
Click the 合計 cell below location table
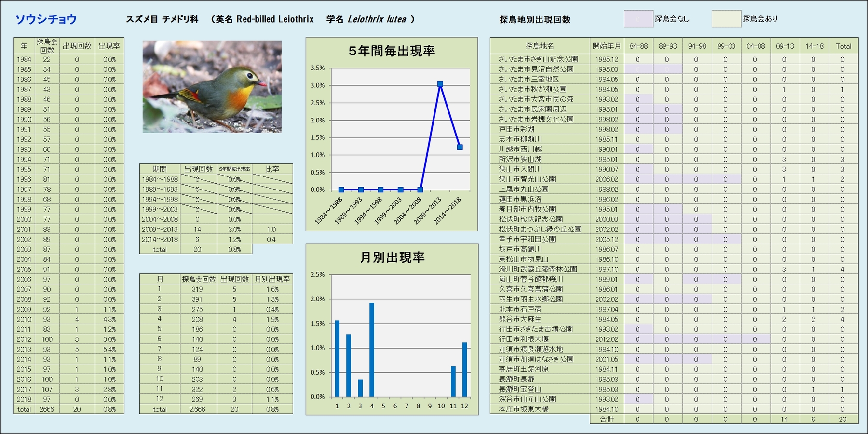tap(607, 420)
